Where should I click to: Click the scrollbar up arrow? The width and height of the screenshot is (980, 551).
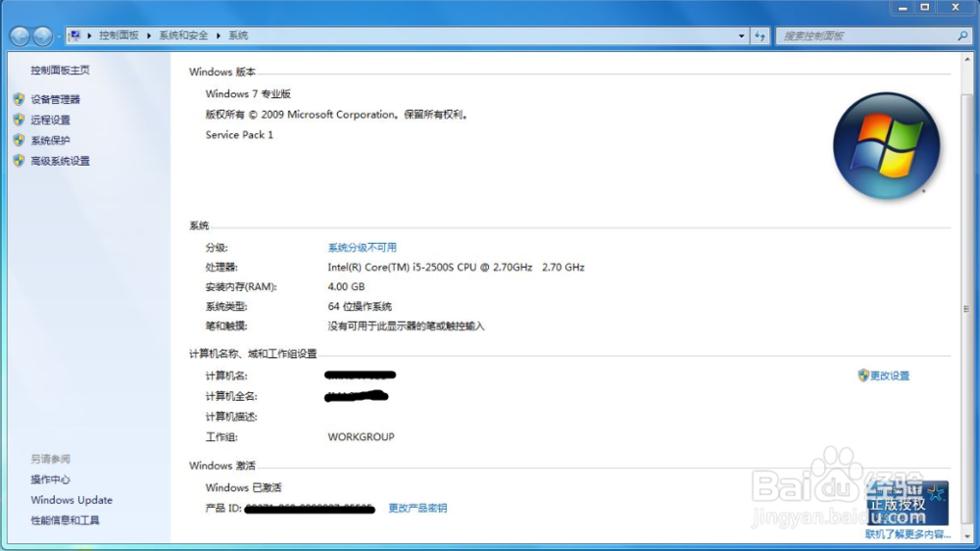pos(967,60)
